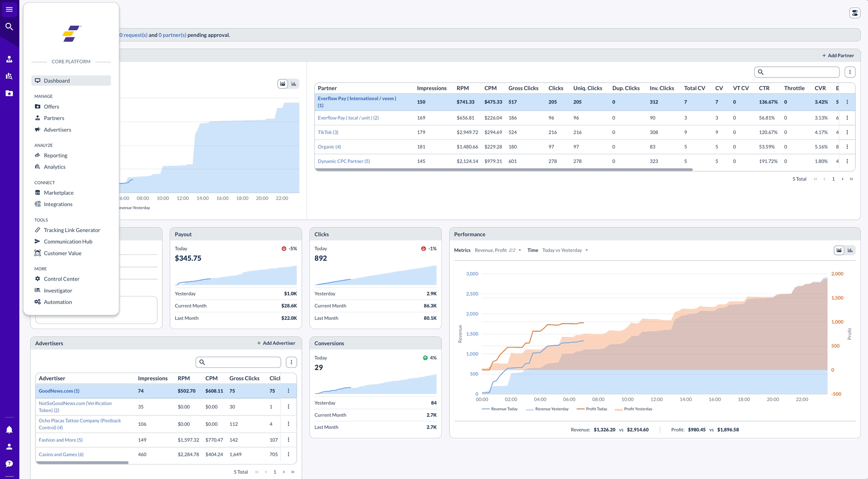Image resolution: width=868 pixels, height=479 pixels.
Task: Switch Performance chart to bar view
Action: 850,250
